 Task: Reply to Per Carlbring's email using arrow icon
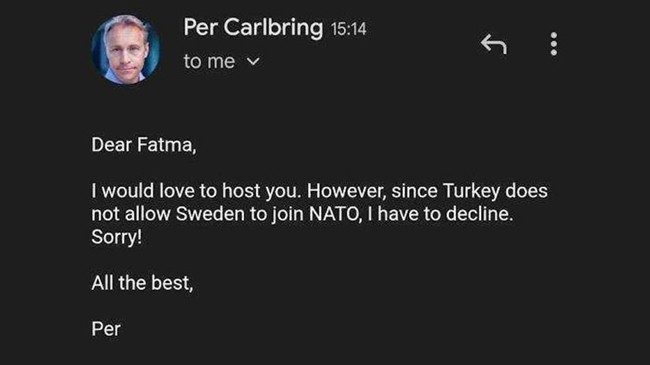494,44
